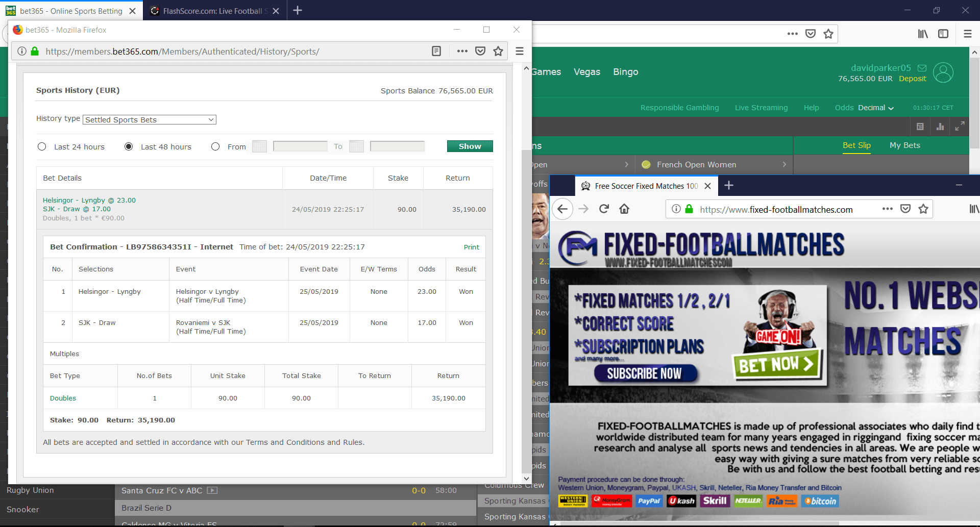Open Doubles bet type link
Viewport: 980px width, 527px height.
(x=63, y=398)
